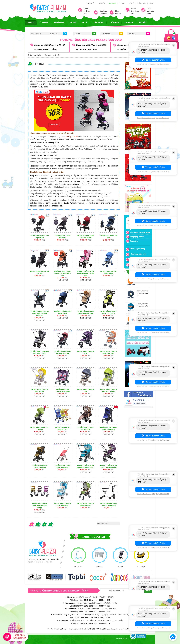Click the XEM NGAY banner button

click(x=54, y=125)
